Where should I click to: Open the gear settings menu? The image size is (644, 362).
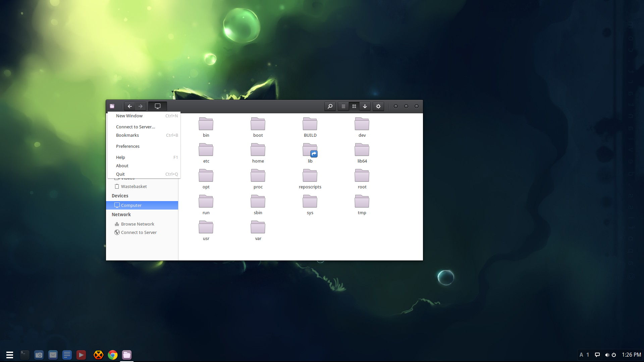coord(378,106)
